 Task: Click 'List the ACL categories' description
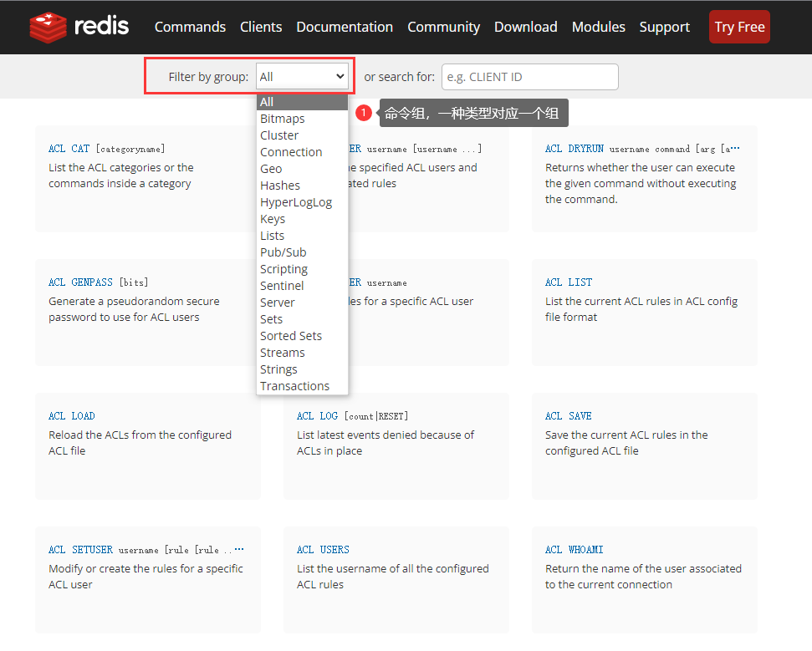(x=121, y=175)
